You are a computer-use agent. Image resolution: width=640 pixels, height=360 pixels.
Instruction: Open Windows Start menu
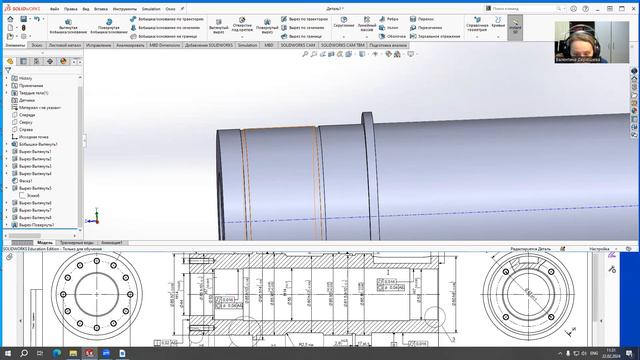click(x=8, y=353)
